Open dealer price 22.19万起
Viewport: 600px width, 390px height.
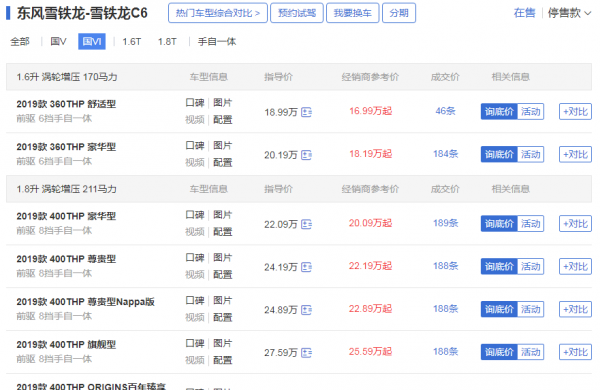pos(370,266)
